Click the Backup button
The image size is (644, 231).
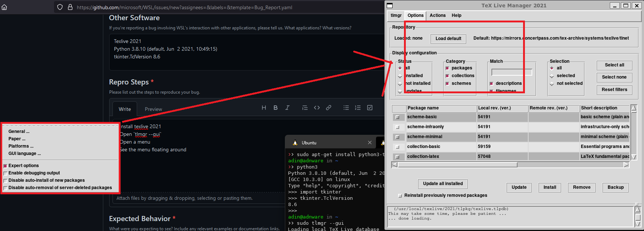coord(616,187)
